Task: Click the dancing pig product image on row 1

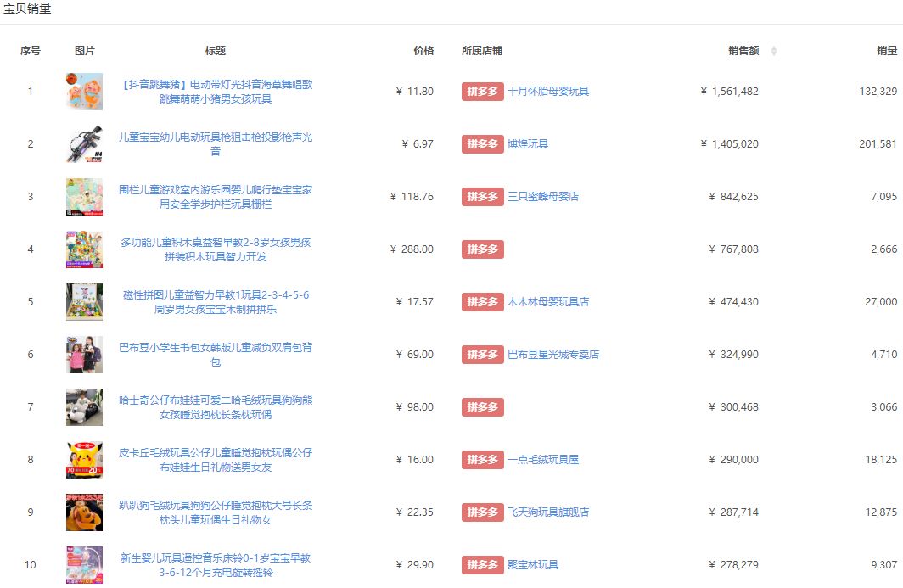Action: tap(83, 92)
